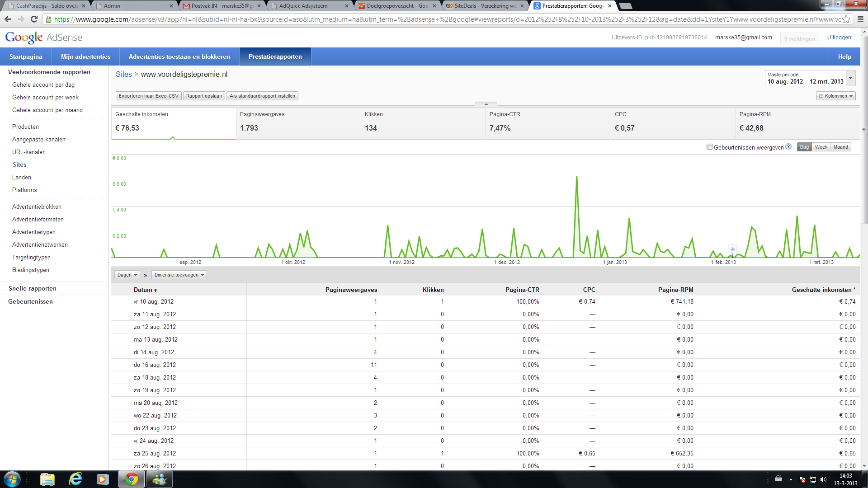Select Geschatte inkomsten metric tile
This screenshot has height=488, width=868.
[x=174, y=123]
